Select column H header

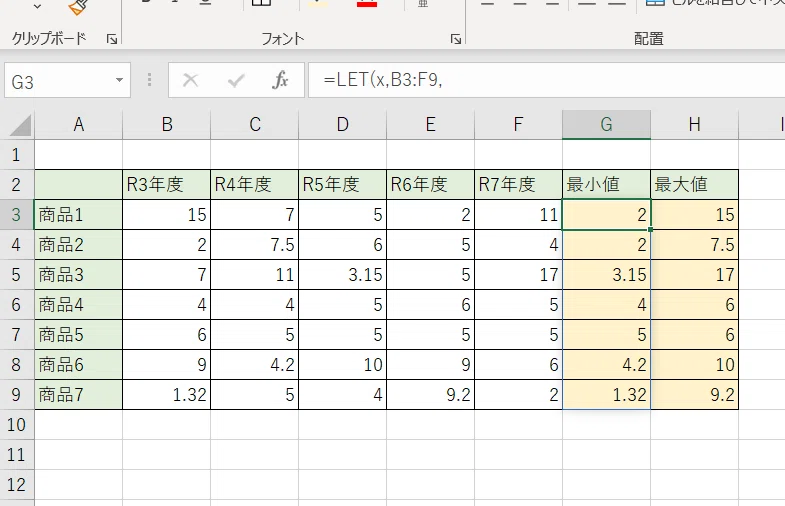click(x=695, y=125)
